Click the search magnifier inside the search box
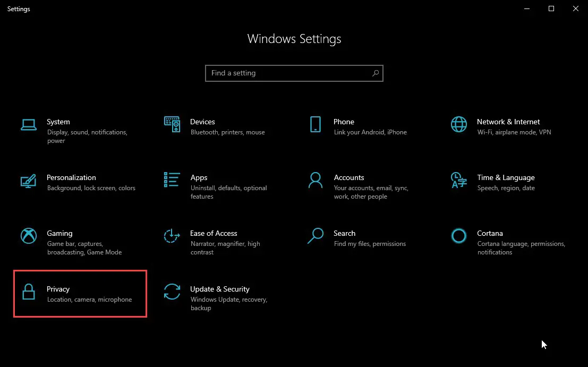 coord(376,73)
